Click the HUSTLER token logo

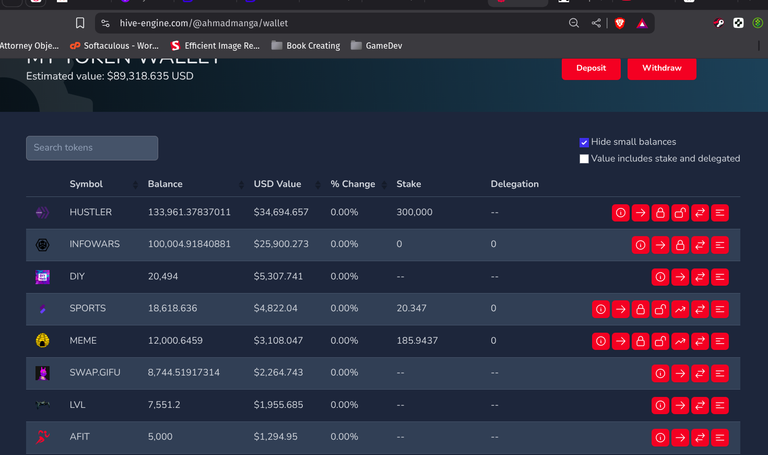point(43,213)
